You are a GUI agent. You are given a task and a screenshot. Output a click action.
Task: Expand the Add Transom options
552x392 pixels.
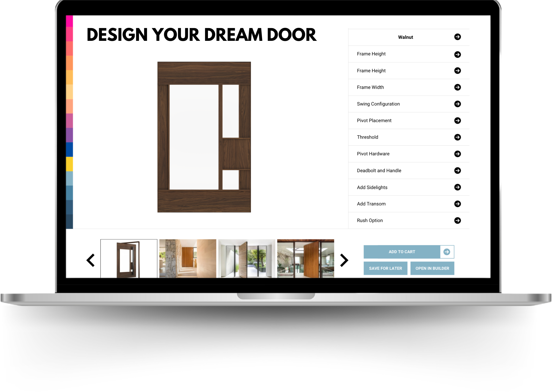pyautogui.click(x=457, y=204)
